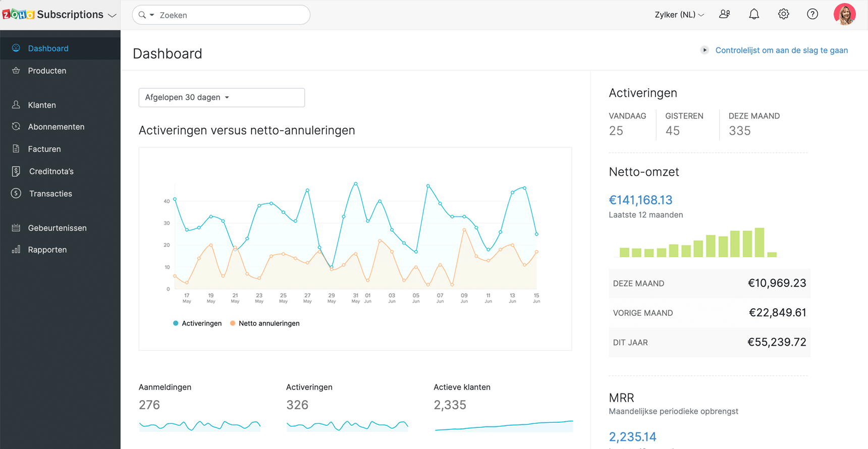Open the settings gear icon
This screenshot has height=449, width=868.
783,15
